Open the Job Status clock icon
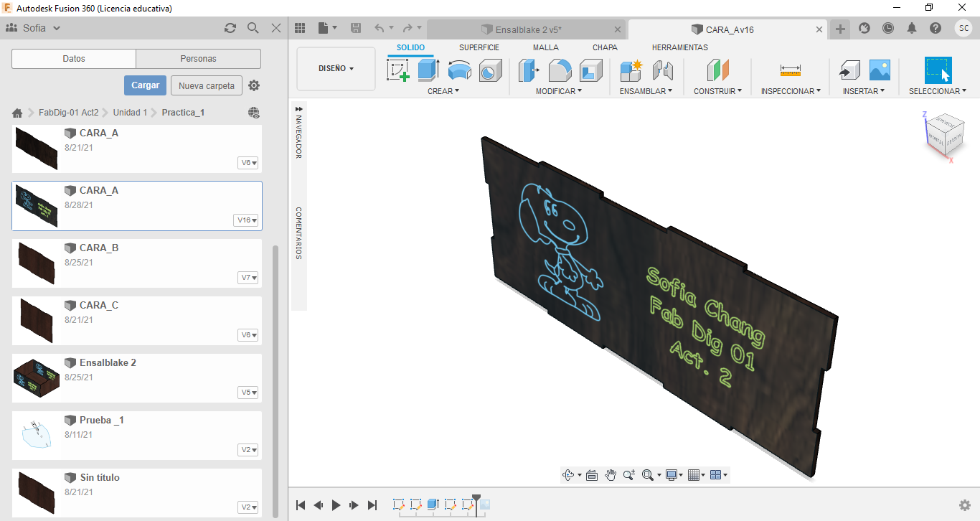Viewport: 980px width, 521px height. coord(888,28)
